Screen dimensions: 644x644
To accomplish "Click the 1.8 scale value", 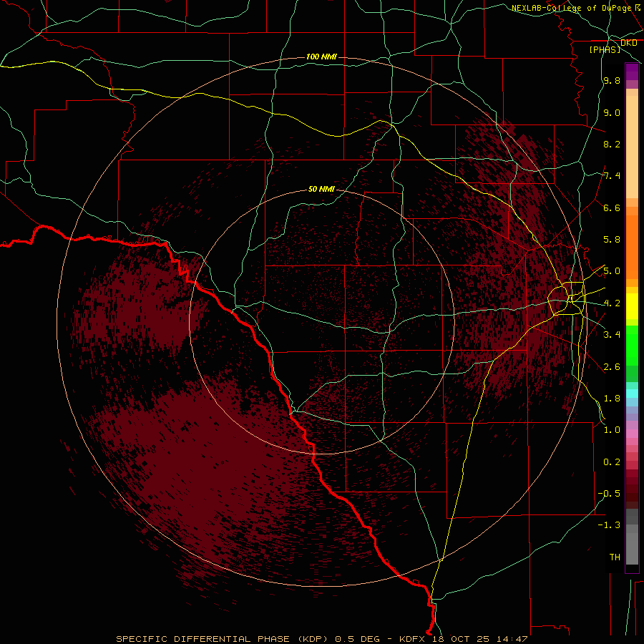I will (612, 399).
